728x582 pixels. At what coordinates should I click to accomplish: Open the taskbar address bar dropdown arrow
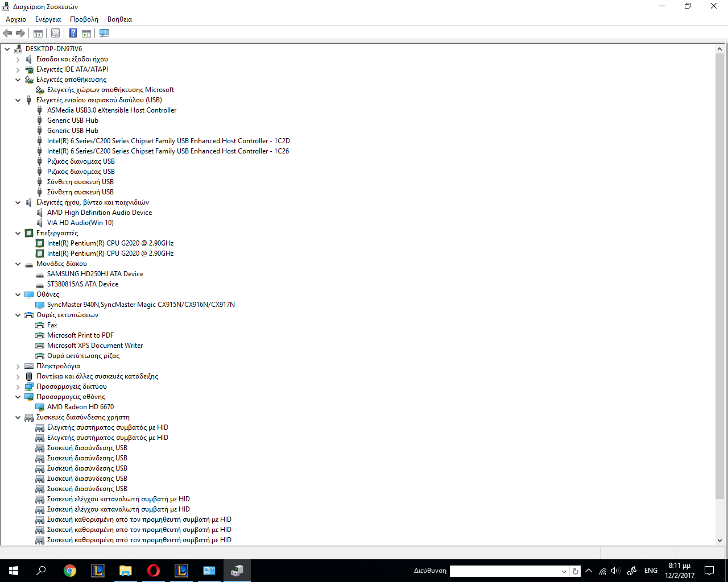point(564,571)
